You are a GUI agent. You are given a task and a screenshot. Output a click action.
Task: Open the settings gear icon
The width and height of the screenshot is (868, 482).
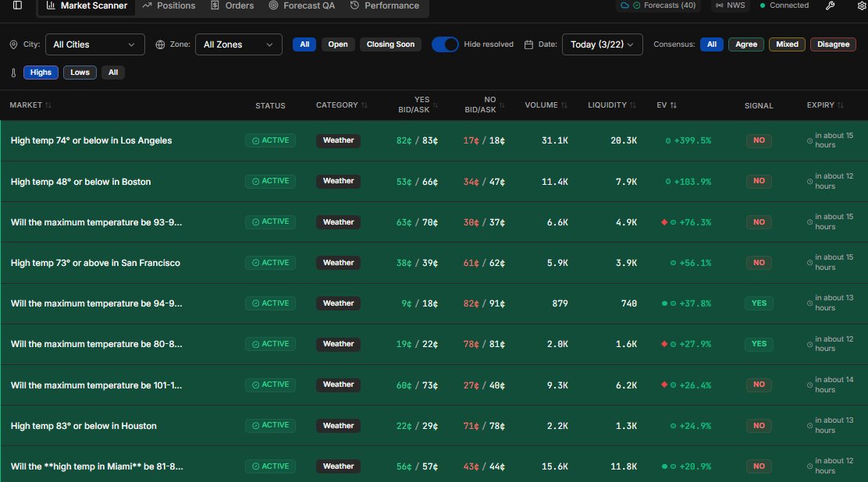[x=862, y=5]
